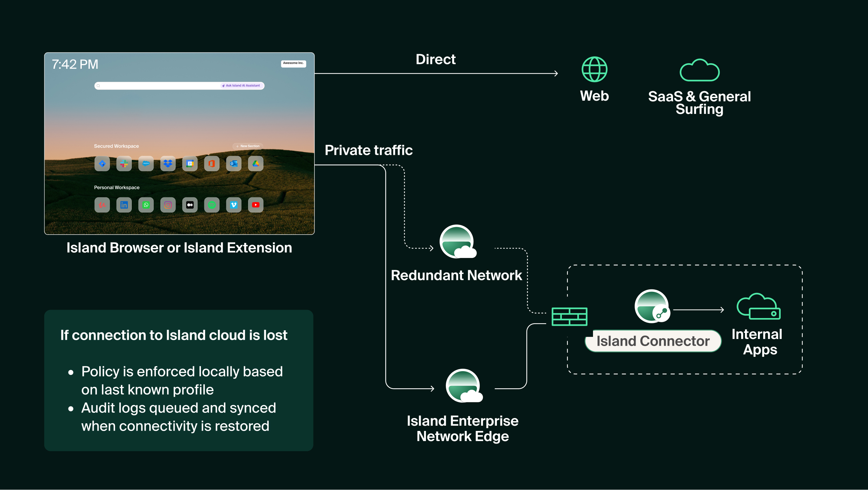
Task: Open the Instagram app icon
Action: 168,205
